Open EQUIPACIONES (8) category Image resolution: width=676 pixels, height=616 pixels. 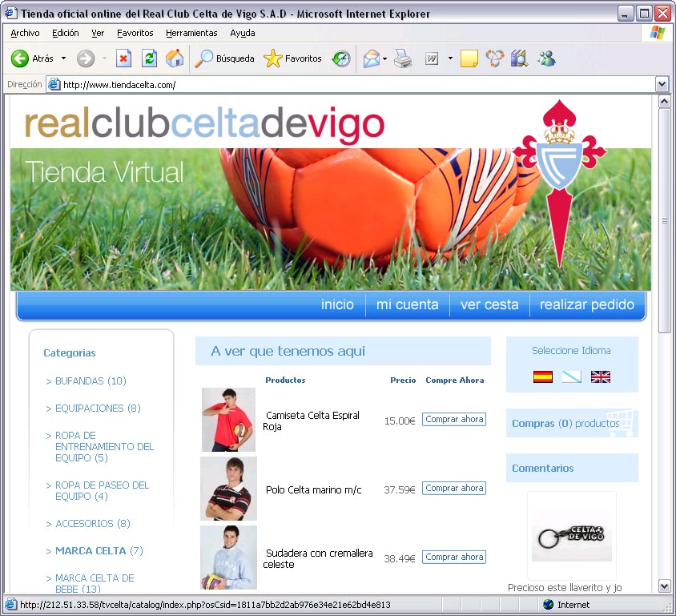coord(98,409)
